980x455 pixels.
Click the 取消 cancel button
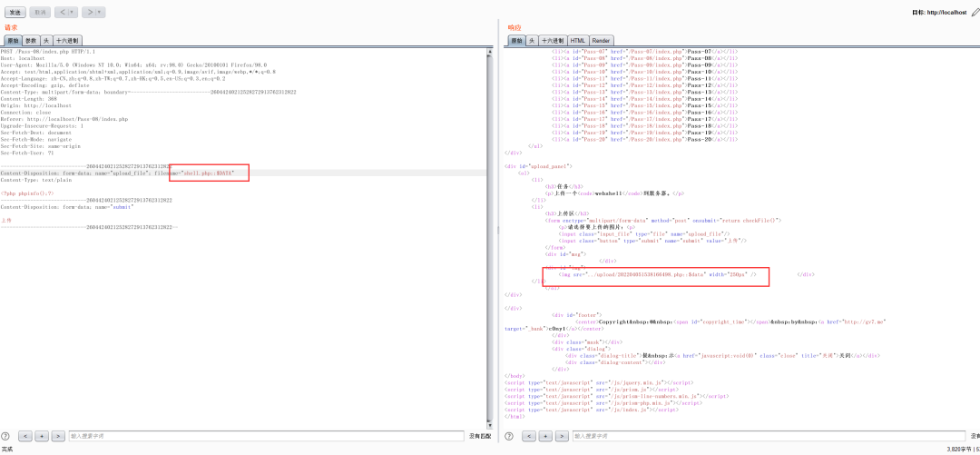[x=40, y=13]
